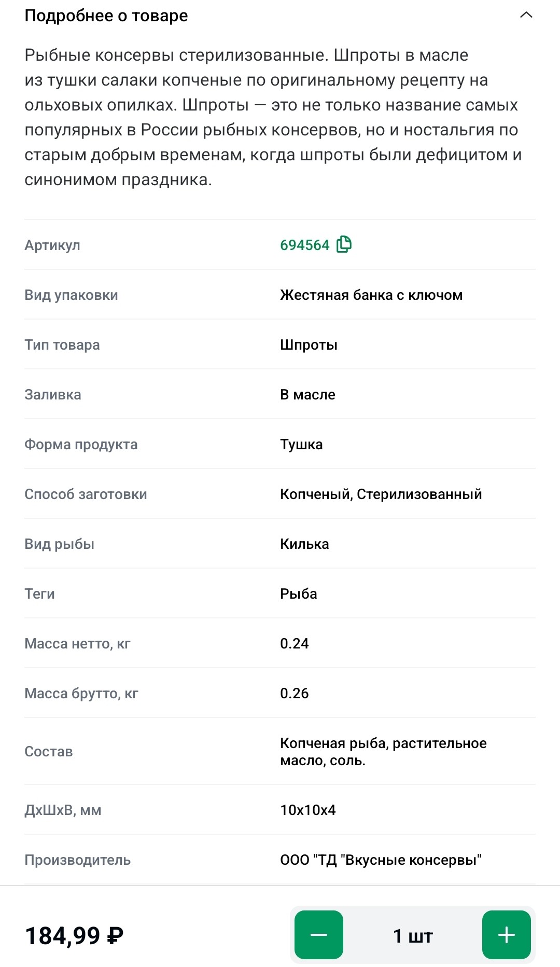The height and width of the screenshot is (967, 560).
Task: Collapse the "Подробнее о товаре" section chevron
Action: pyautogui.click(x=526, y=16)
